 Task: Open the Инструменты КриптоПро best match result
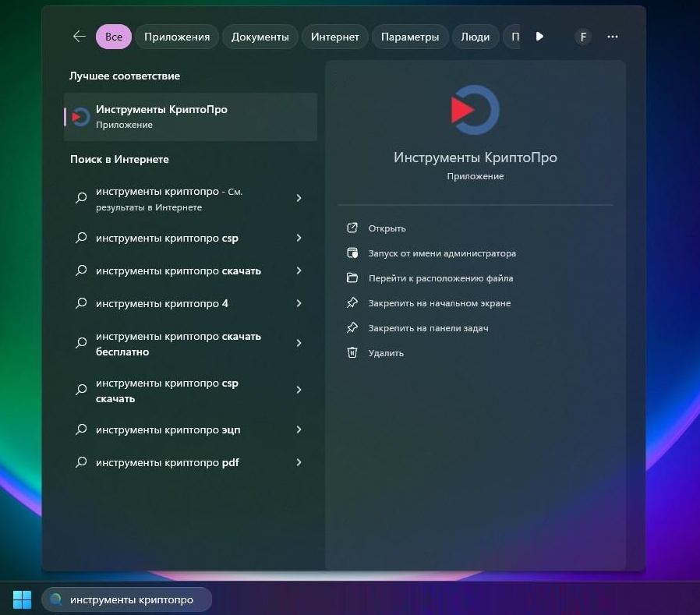click(x=190, y=117)
